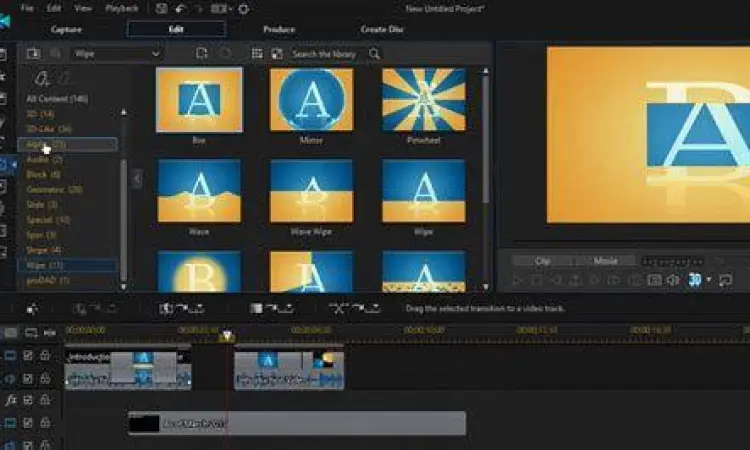Click the preview stop button
Image resolution: width=750 pixels, height=450 pixels.
(x=537, y=280)
